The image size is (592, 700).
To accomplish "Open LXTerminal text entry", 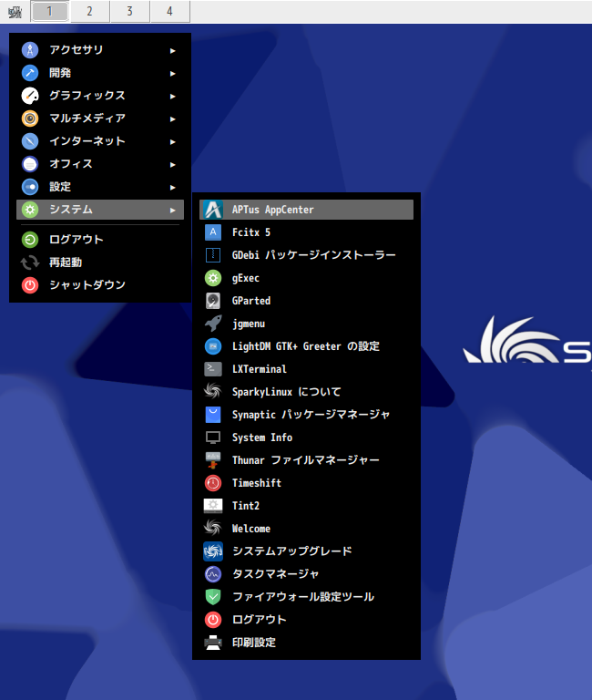I will pos(260,369).
